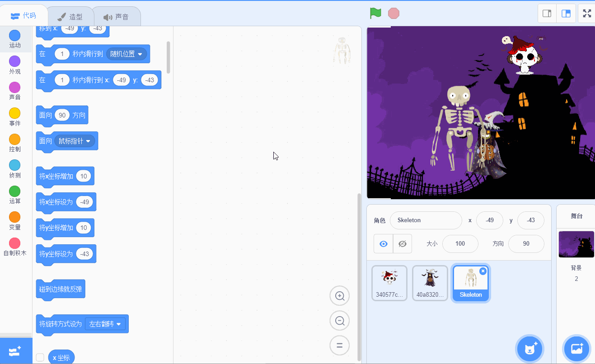Select the 40a8320... witch sprite thumbnail
This screenshot has height=364, width=595.
point(430,283)
